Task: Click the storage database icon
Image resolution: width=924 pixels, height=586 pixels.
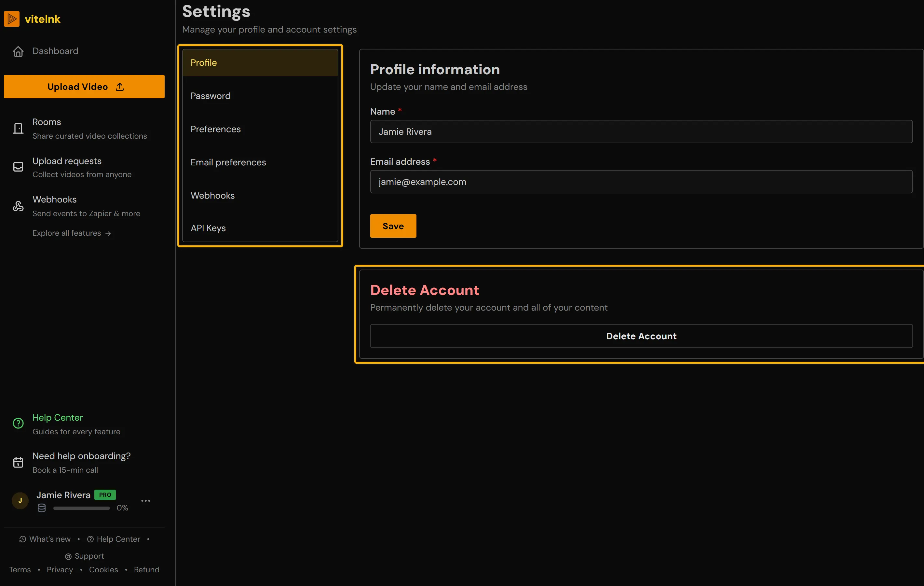Action: 42,508
